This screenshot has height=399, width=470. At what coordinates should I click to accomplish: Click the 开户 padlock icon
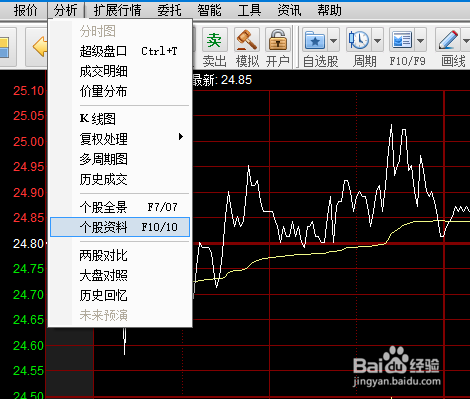pyautogui.click(x=278, y=40)
